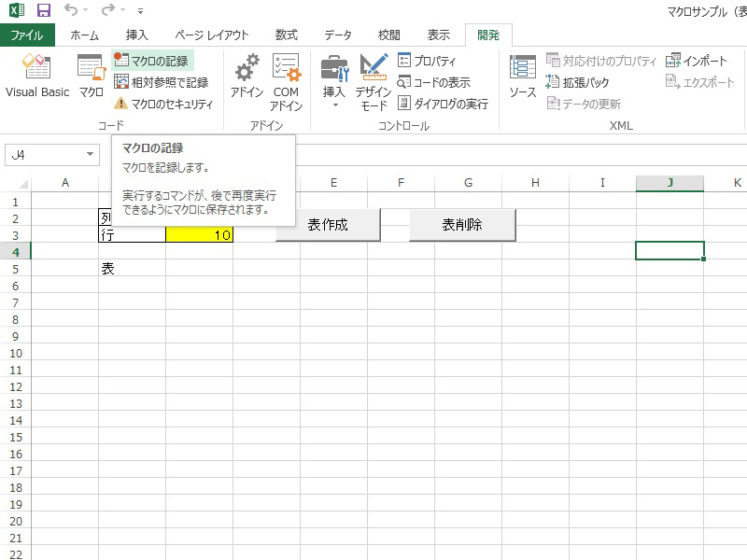Open マクロのセキュリティ settings
This screenshot has height=560, width=747.
click(x=163, y=104)
